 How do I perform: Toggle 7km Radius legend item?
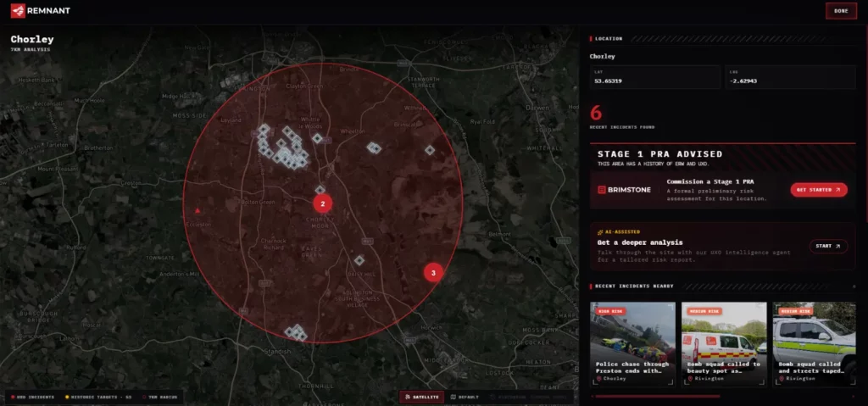pos(160,398)
